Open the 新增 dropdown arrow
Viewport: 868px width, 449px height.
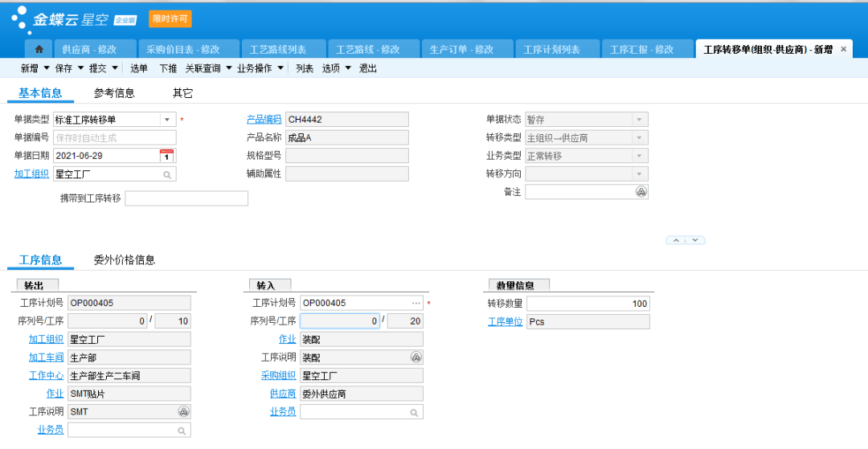[47, 68]
